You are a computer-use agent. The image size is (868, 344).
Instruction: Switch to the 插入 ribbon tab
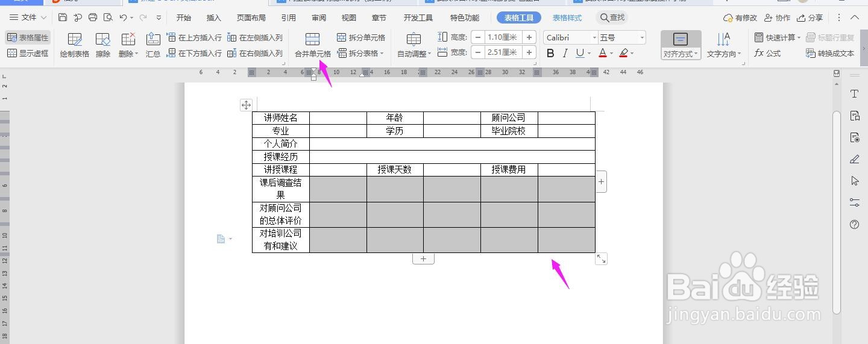pos(213,18)
